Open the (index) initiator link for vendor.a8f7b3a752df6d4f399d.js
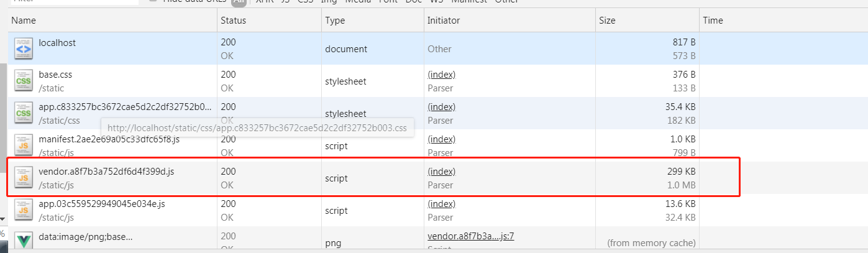This screenshot has width=868, height=253. click(442, 172)
